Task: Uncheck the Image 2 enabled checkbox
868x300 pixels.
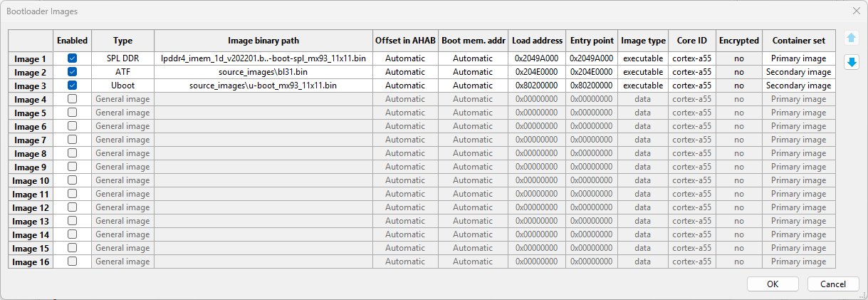Action: [x=72, y=72]
